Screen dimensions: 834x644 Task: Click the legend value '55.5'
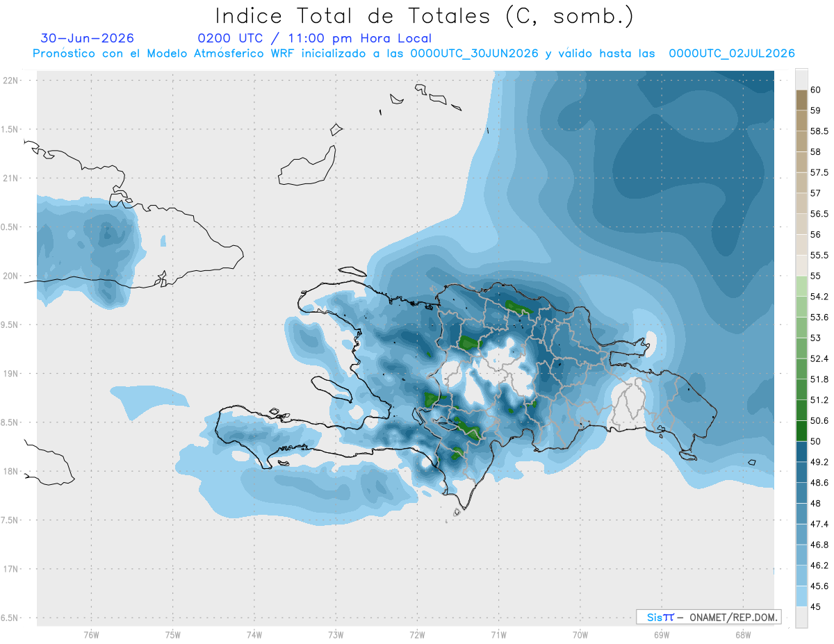tap(819, 255)
